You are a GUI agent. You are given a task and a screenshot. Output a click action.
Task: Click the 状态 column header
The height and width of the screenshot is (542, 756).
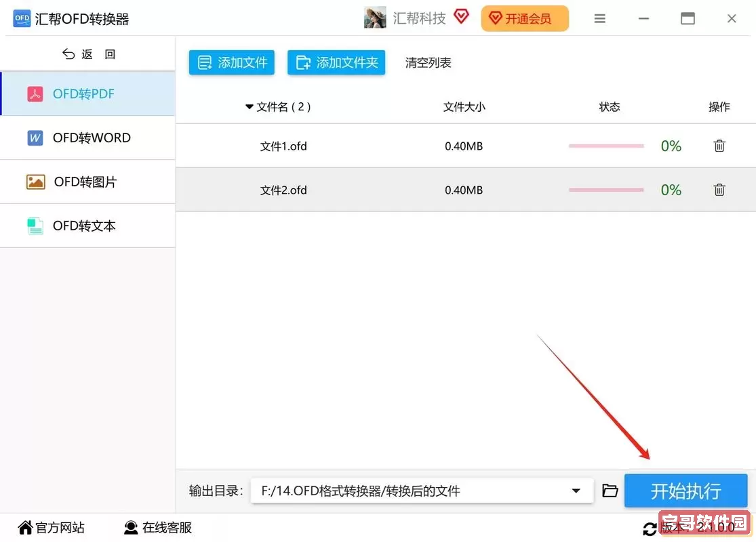point(610,107)
